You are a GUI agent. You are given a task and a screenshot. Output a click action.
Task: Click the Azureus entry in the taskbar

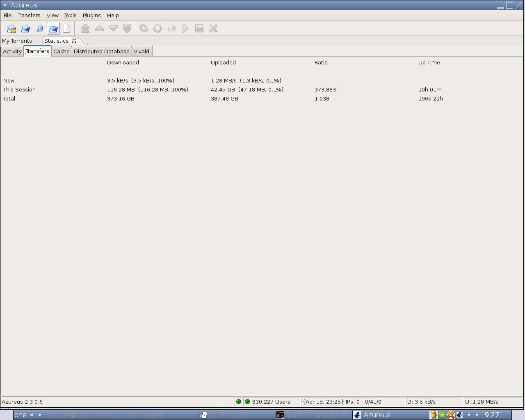(x=390, y=415)
